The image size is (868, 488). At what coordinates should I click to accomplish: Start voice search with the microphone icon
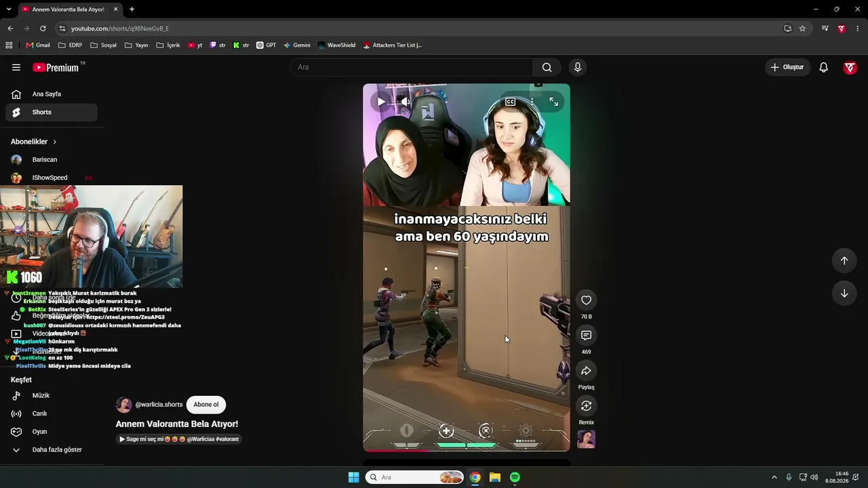(x=578, y=67)
